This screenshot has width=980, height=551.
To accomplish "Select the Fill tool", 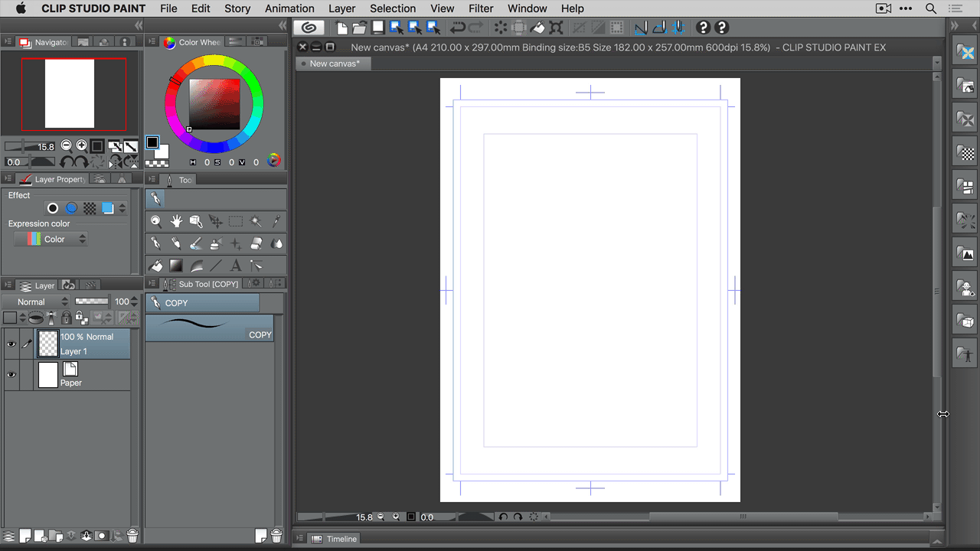I will (x=155, y=264).
